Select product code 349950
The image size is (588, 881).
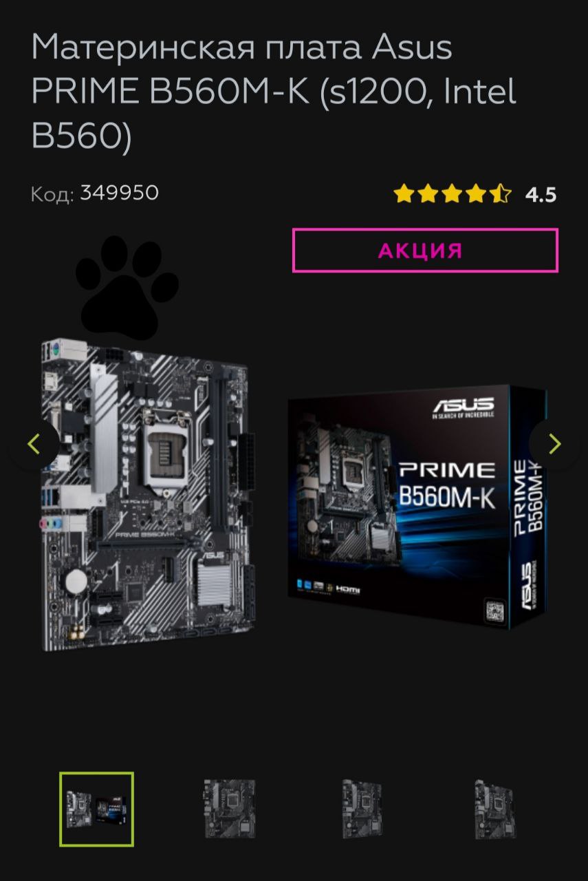coord(120,193)
